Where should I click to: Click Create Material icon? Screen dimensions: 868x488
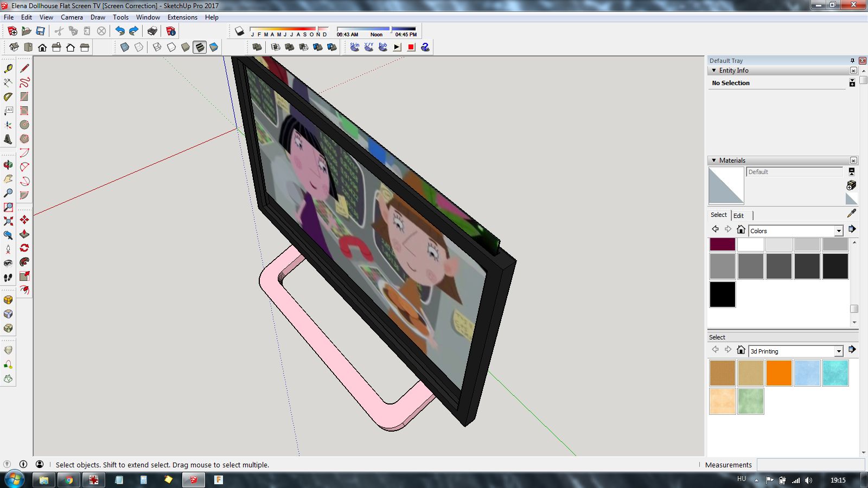(x=852, y=185)
